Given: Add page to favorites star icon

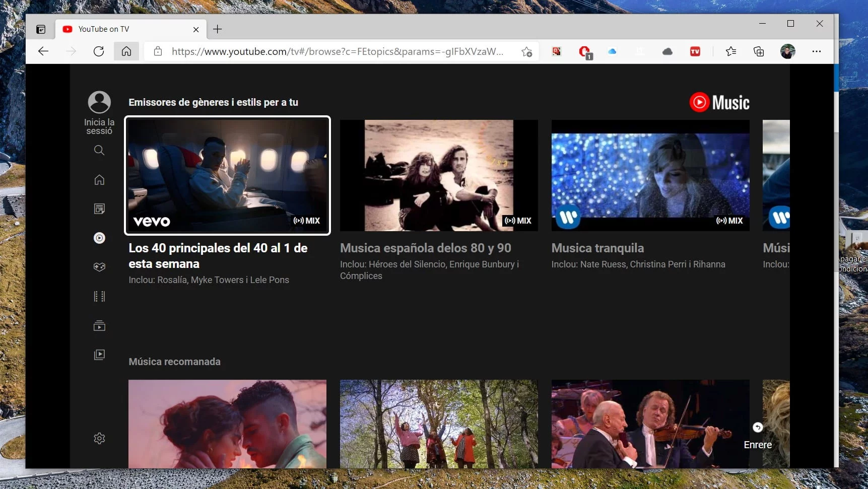Looking at the screenshot, I should pos(526,51).
